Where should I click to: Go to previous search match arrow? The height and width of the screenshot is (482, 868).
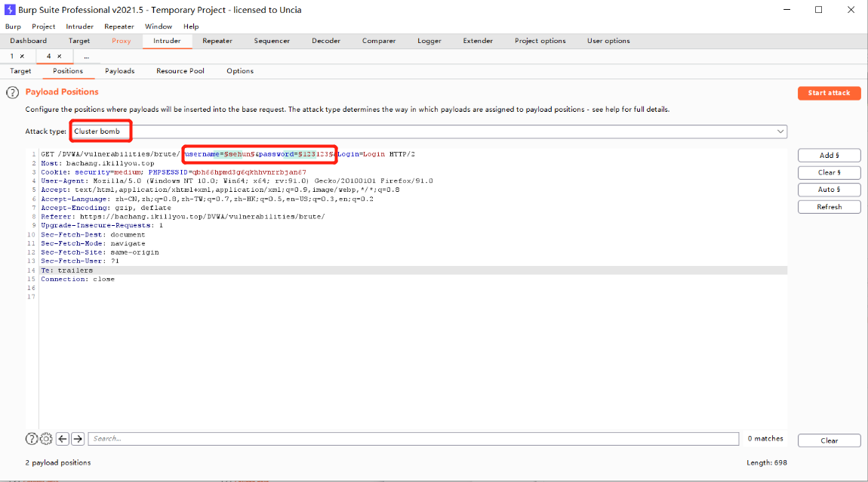(63, 439)
